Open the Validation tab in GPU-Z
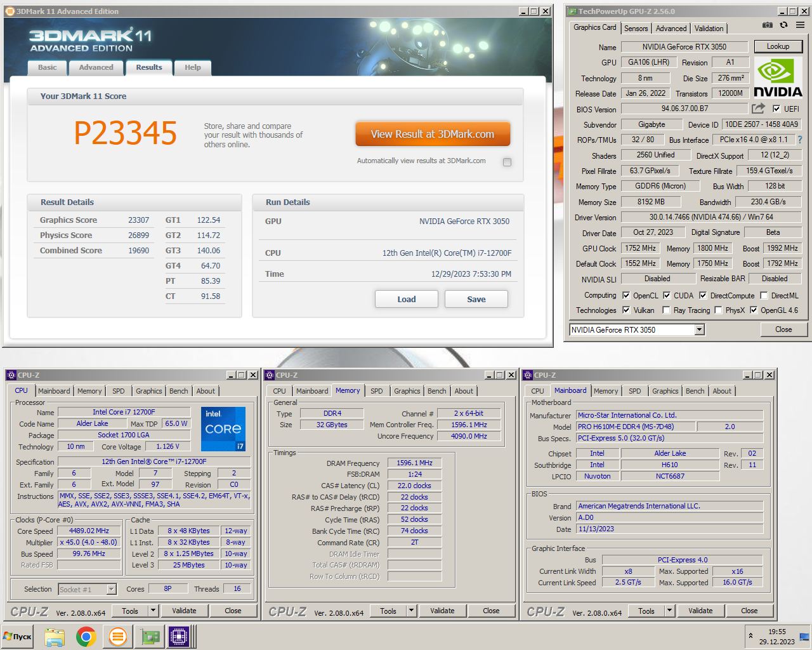The image size is (812, 650). click(709, 29)
